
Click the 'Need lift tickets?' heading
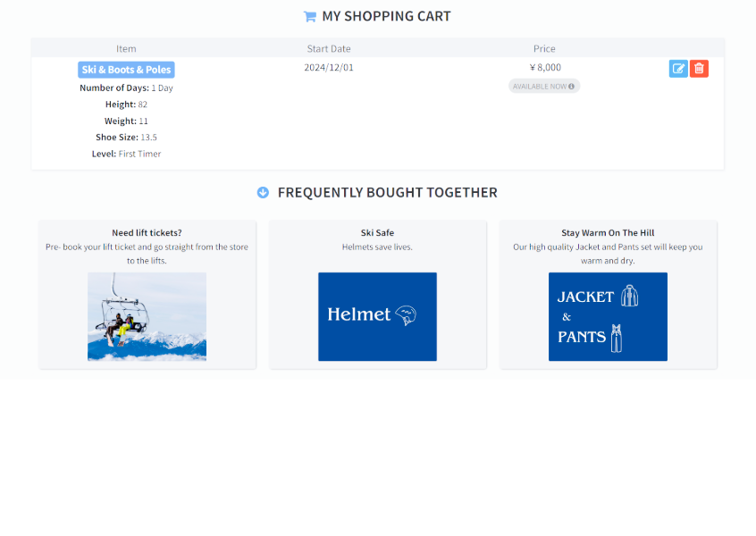coord(147,233)
